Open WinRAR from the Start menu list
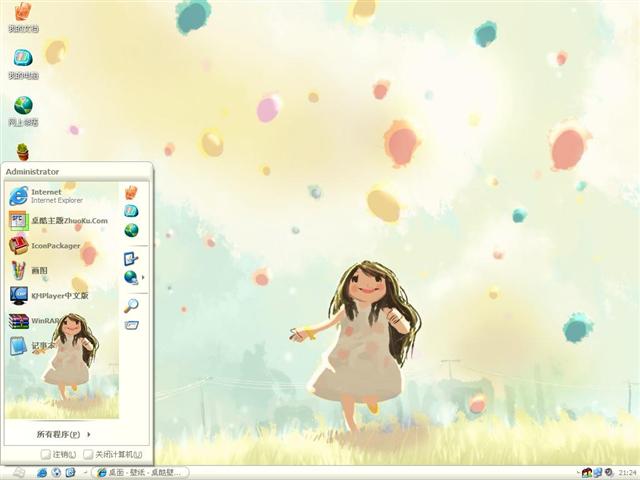The width and height of the screenshot is (640, 480). pos(45,321)
